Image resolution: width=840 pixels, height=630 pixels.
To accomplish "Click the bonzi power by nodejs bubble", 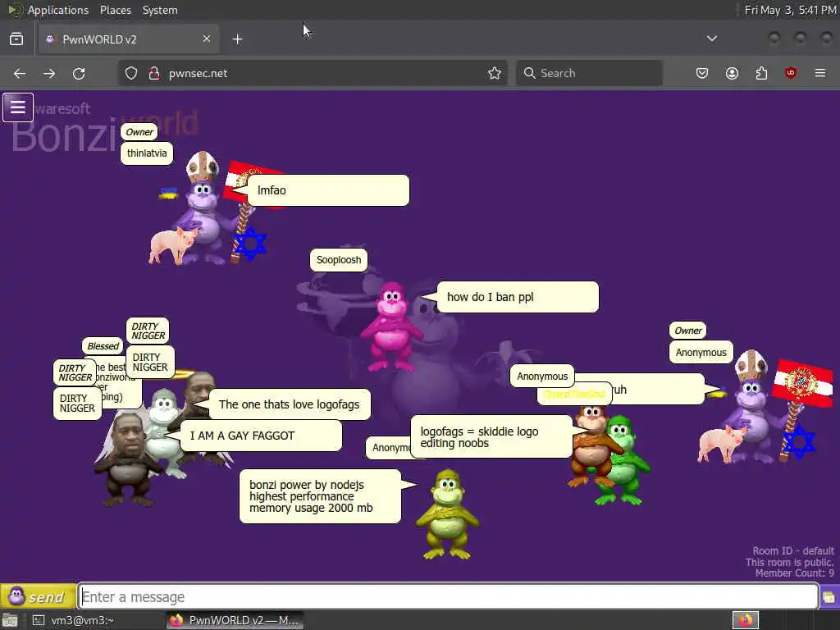I will click(x=320, y=496).
